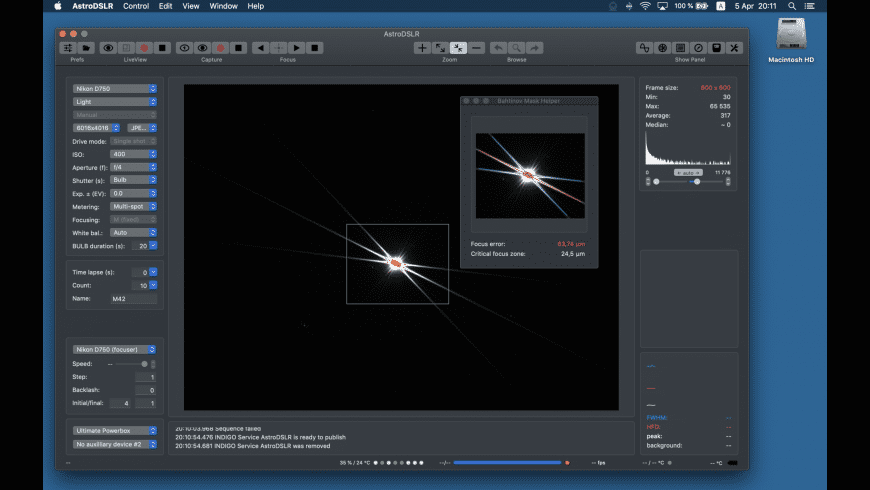Open the Control menu
This screenshot has width=870, height=490.
coord(136,6)
